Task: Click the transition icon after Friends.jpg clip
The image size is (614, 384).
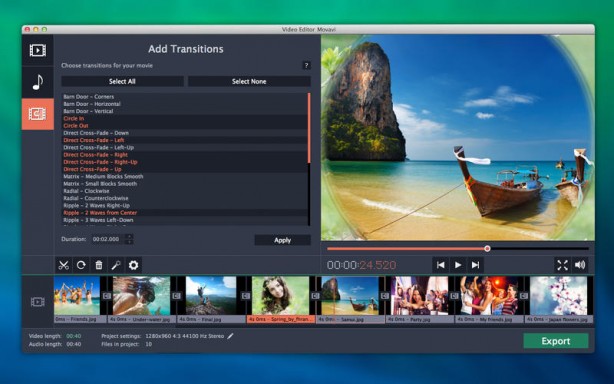Action: pos(107,296)
